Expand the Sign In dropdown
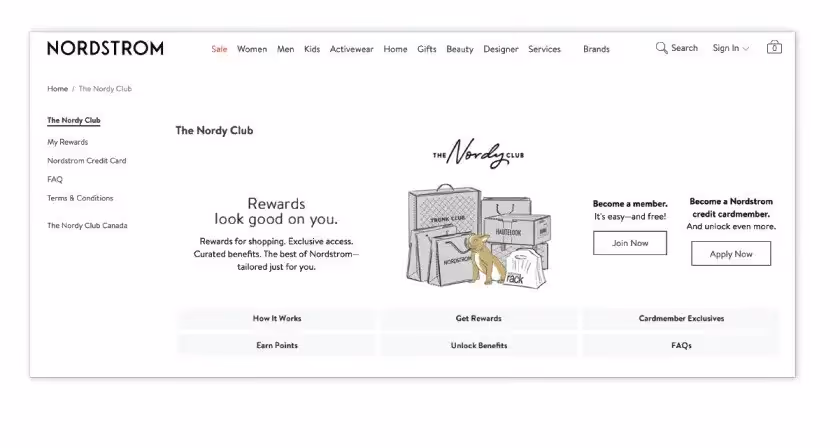Screen dimensions: 840x448 click(731, 48)
